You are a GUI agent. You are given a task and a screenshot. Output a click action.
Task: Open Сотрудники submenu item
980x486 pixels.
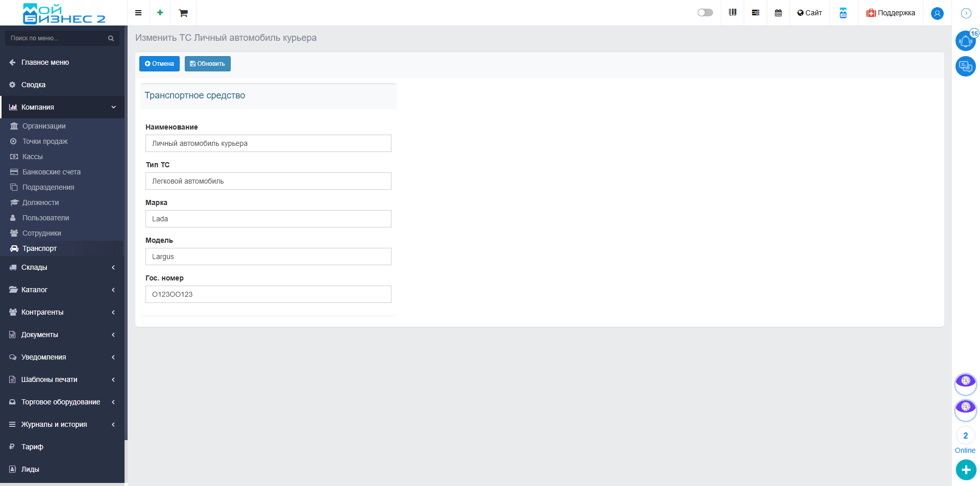62,233
